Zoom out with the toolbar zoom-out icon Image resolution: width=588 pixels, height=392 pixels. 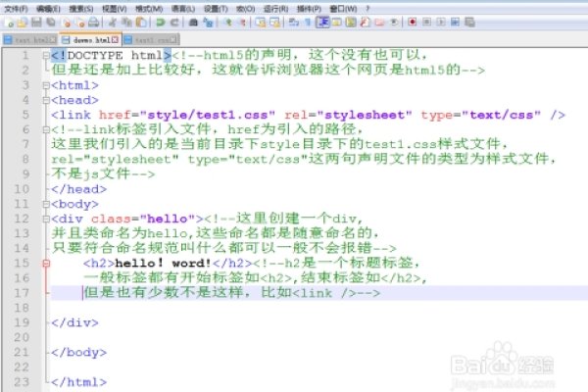tap(243, 23)
